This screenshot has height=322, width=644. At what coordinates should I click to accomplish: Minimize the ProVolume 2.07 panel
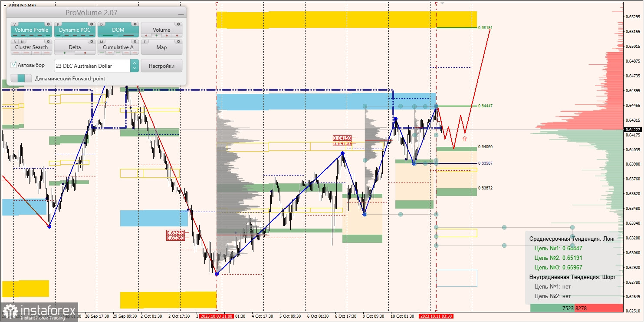point(181,14)
